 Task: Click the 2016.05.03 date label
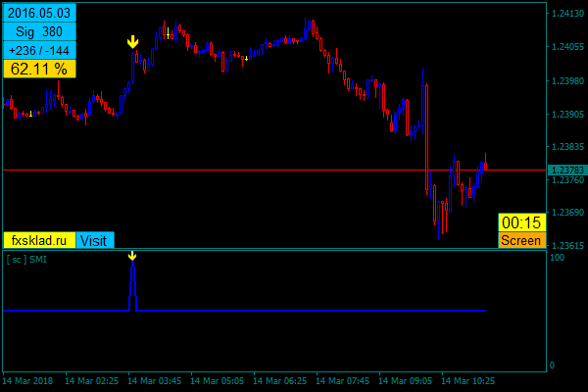[x=39, y=13]
